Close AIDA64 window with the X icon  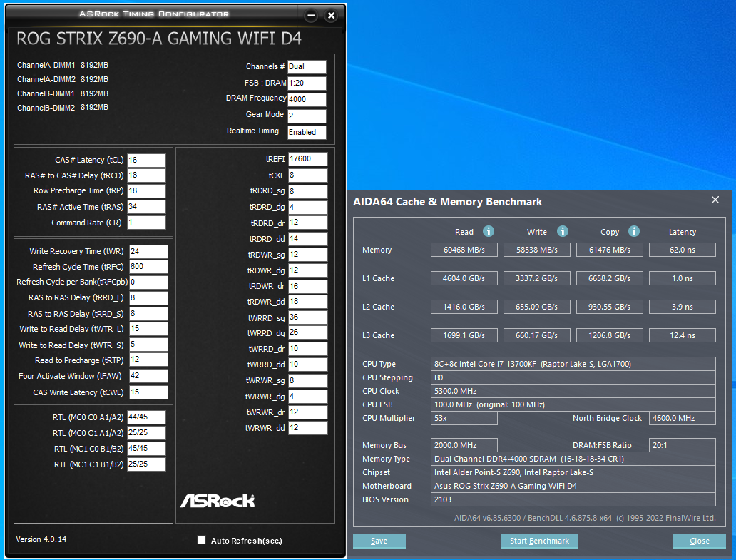715,200
